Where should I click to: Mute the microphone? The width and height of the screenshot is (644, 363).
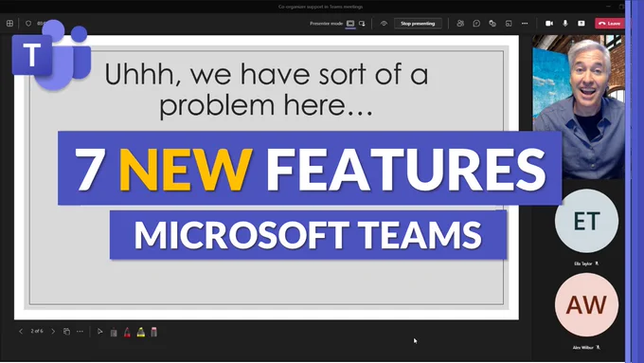565,24
